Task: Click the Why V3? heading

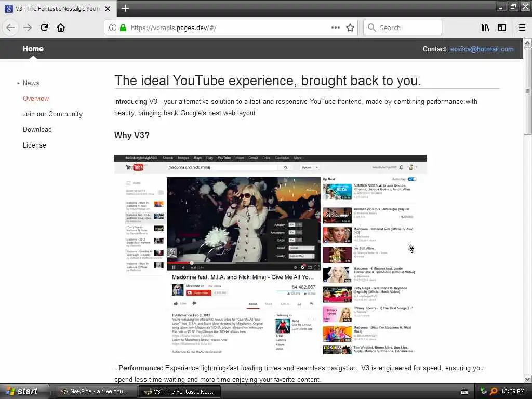Action: [x=131, y=135]
